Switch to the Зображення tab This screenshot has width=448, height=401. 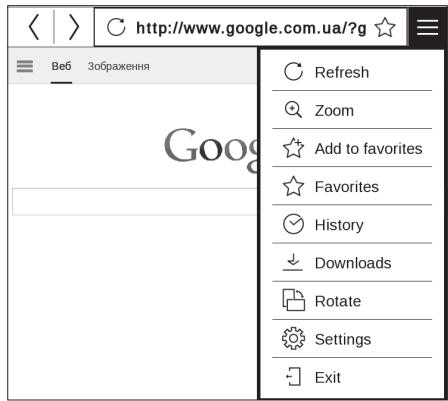point(119,66)
